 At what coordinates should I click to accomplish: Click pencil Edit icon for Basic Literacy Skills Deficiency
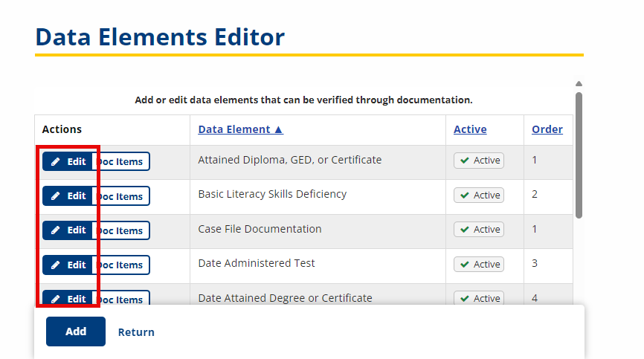pos(55,196)
